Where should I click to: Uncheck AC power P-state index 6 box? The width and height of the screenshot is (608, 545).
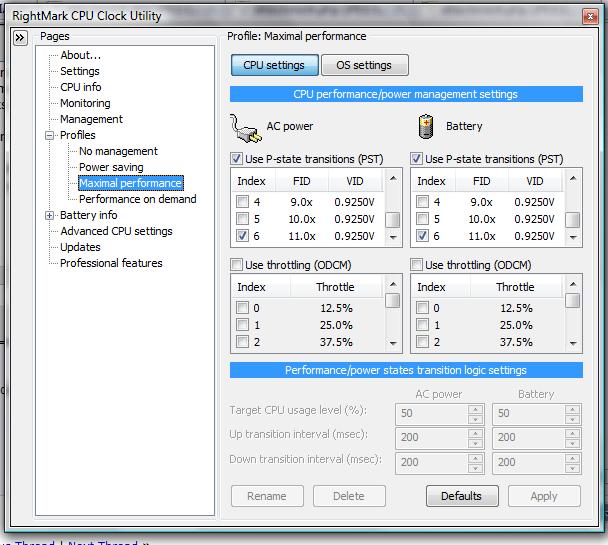[x=242, y=236]
